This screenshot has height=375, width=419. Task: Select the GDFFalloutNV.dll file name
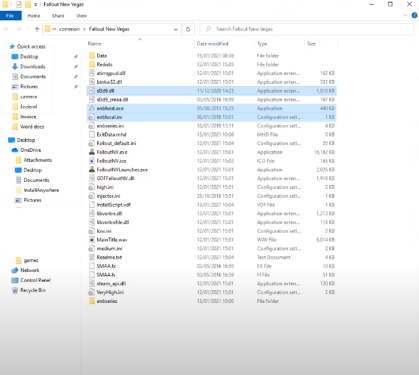click(x=115, y=178)
